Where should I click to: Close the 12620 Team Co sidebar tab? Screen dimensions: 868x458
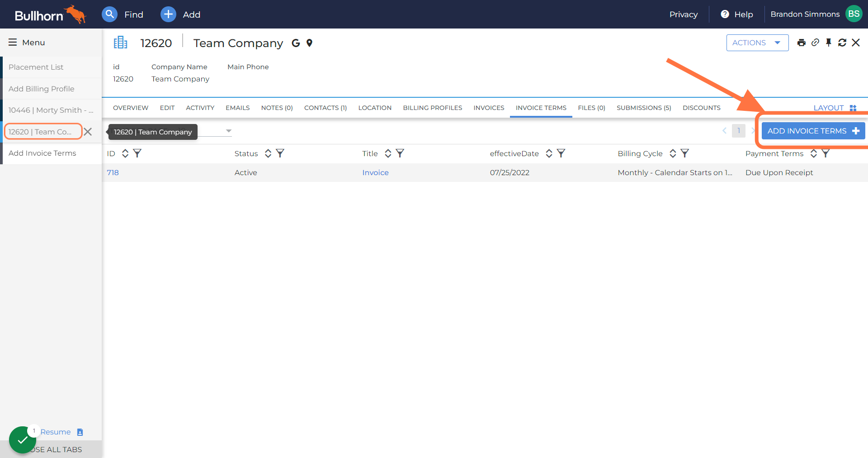[88, 132]
